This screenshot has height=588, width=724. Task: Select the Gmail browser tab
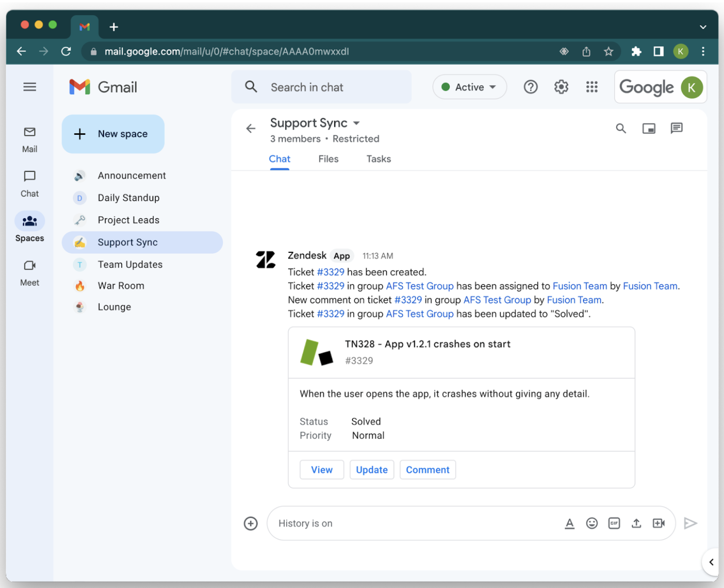tap(85, 27)
